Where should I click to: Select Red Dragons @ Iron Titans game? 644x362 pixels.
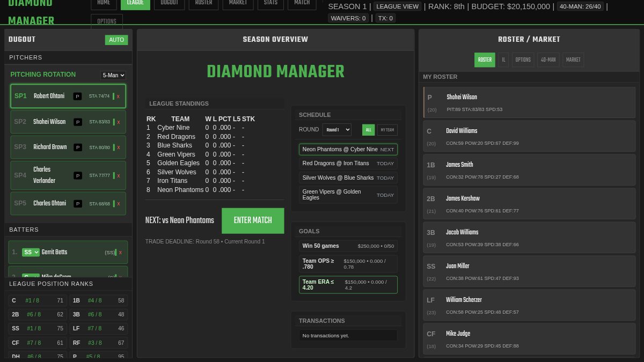[348, 164]
